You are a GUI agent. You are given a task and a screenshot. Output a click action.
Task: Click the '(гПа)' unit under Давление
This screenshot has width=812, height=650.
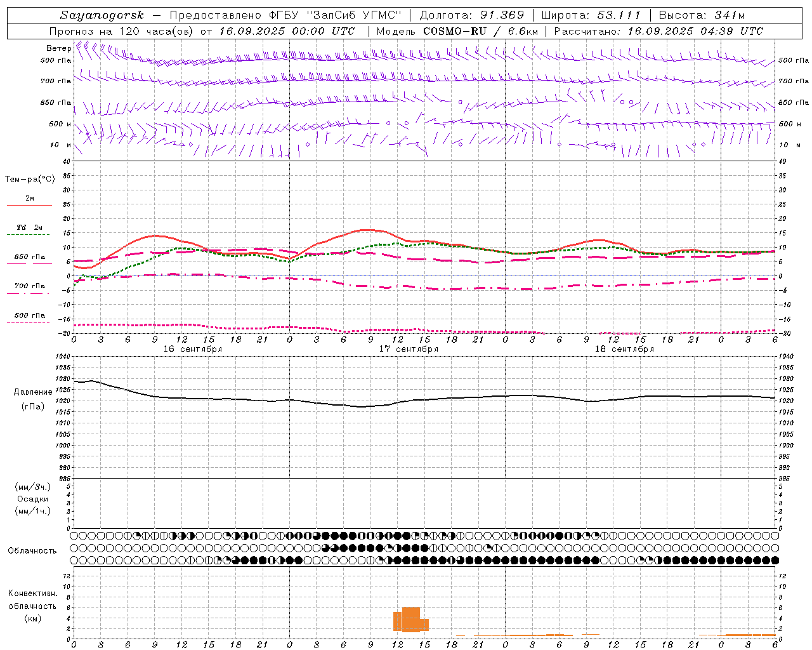click(x=33, y=407)
